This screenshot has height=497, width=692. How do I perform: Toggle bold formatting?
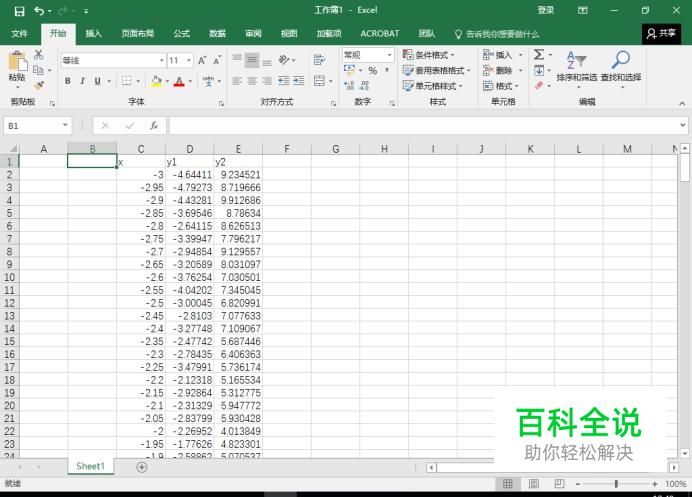[x=68, y=81]
